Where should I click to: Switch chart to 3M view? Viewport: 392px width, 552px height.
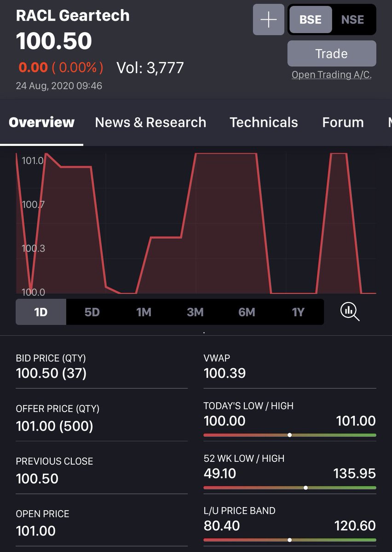coord(195,312)
